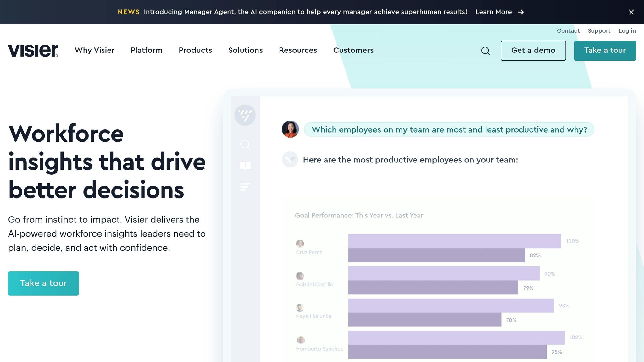The image size is (644, 362).
Task: Click the Get a demo button
Action: click(x=533, y=51)
